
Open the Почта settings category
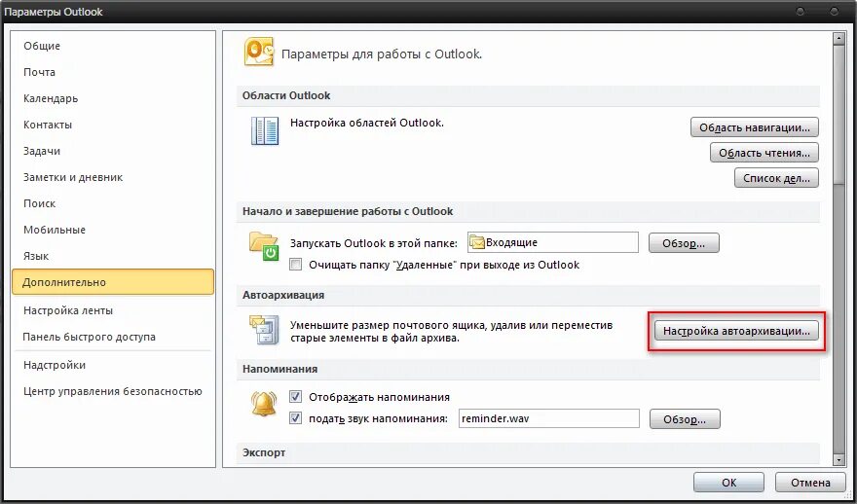click(113, 72)
